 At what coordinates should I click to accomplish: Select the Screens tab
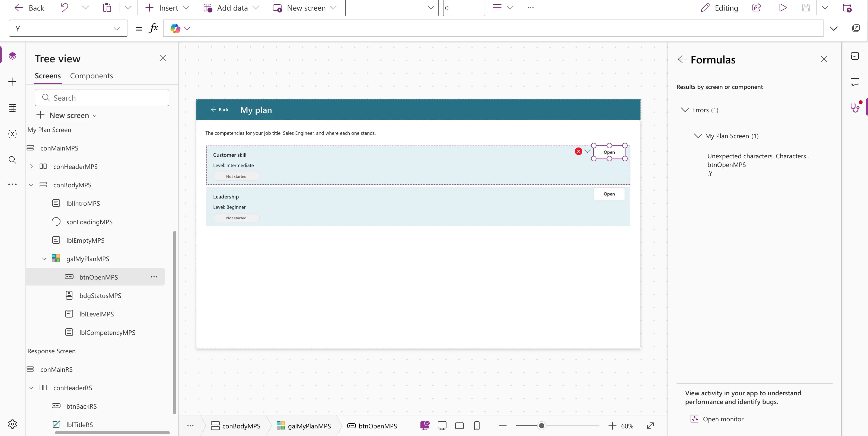click(48, 76)
